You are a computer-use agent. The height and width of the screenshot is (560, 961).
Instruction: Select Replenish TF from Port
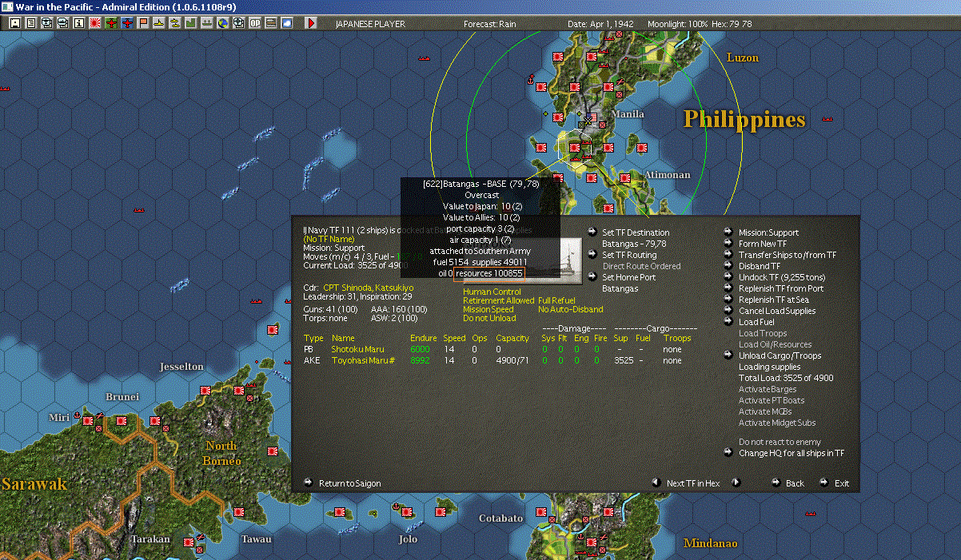781,288
